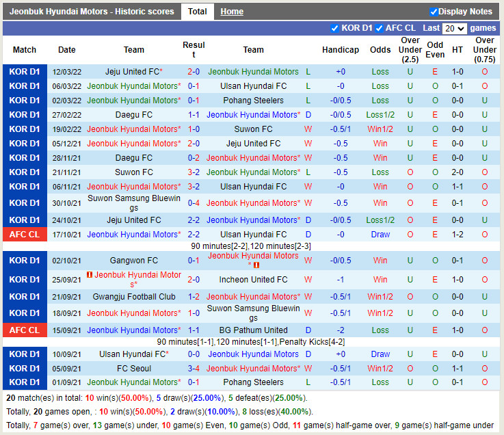
Task: Open Jeju United FC link in 12/03/22 match
Action: pyautogui.click(x=132, y=72)
